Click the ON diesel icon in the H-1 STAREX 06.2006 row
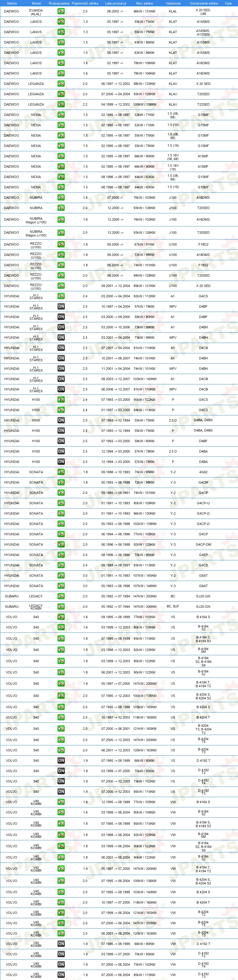238x980 pixels. (x=61, y=389)
